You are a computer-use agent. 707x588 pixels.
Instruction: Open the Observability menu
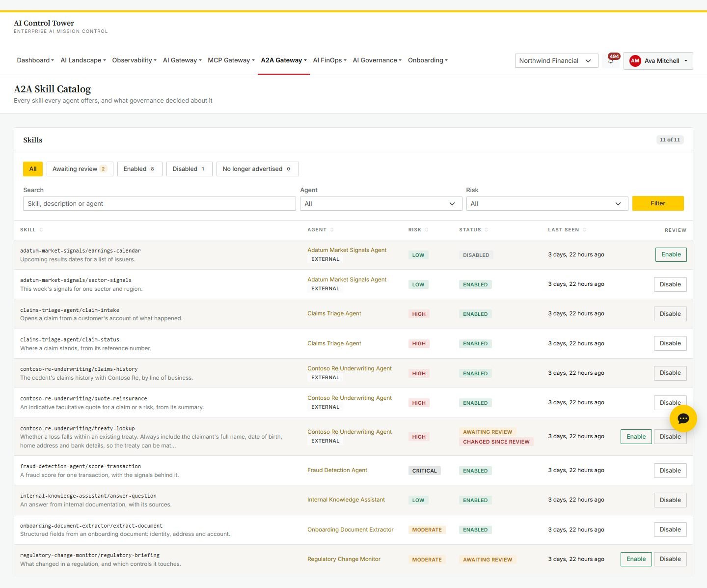click(134, 60)
